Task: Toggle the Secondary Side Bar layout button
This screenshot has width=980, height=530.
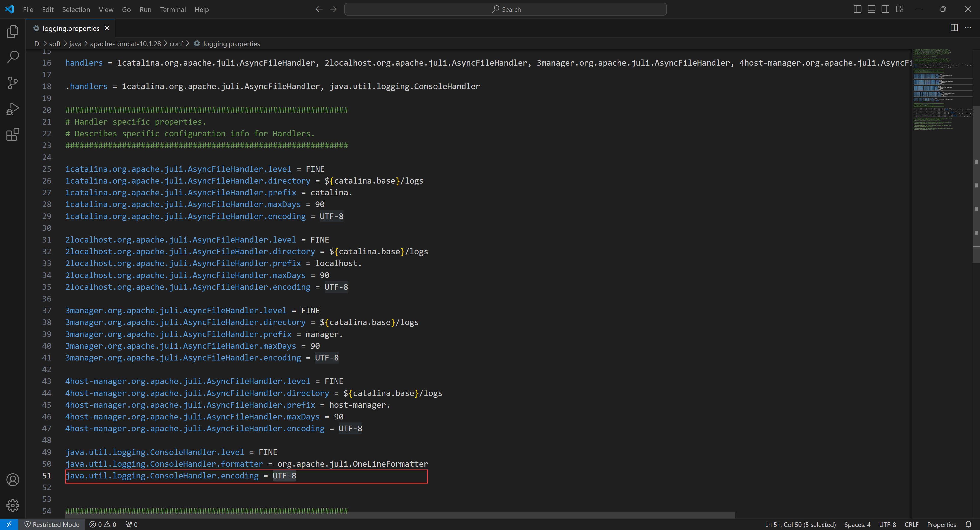Action: (885, 9)
